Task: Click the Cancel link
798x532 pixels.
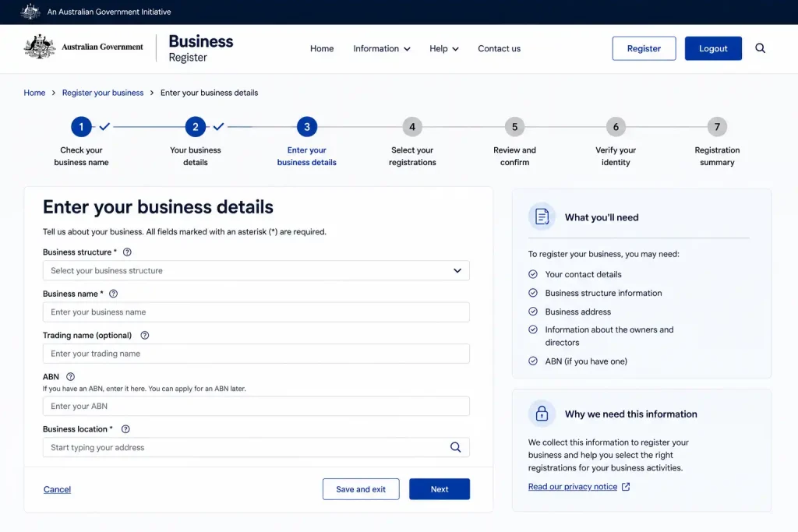Action: [x=57, y=490]
